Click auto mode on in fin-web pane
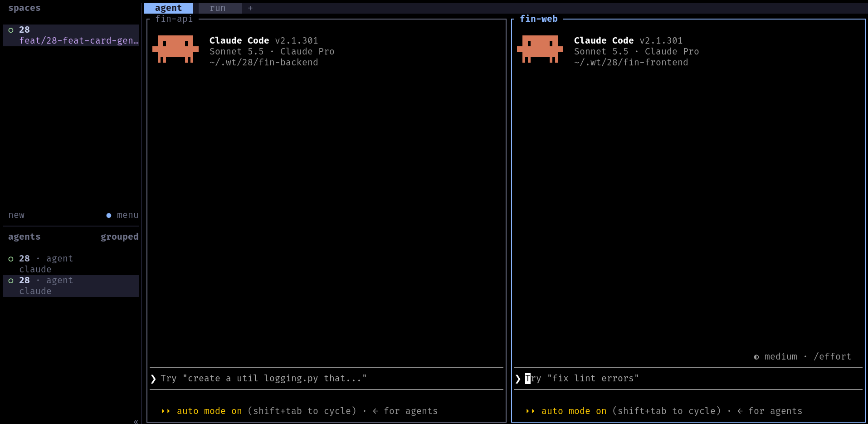The image size is (868, 424). click(x=574, y=411)
